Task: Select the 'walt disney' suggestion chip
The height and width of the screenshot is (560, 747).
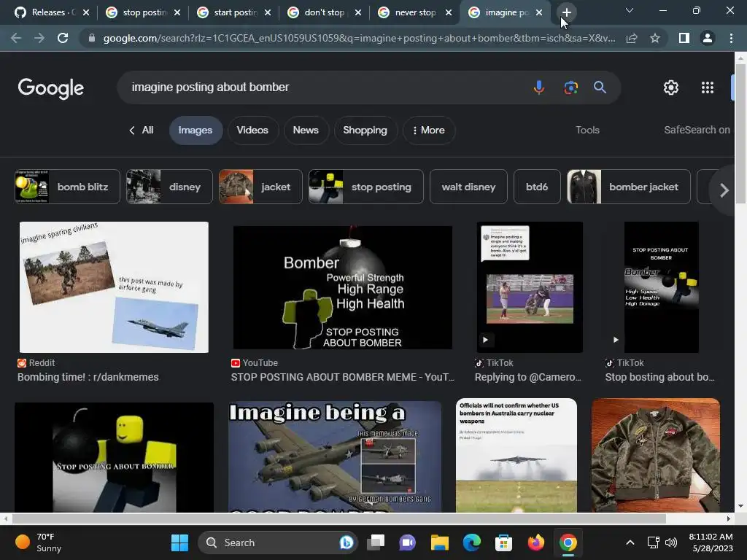Action: click(469, 187)
